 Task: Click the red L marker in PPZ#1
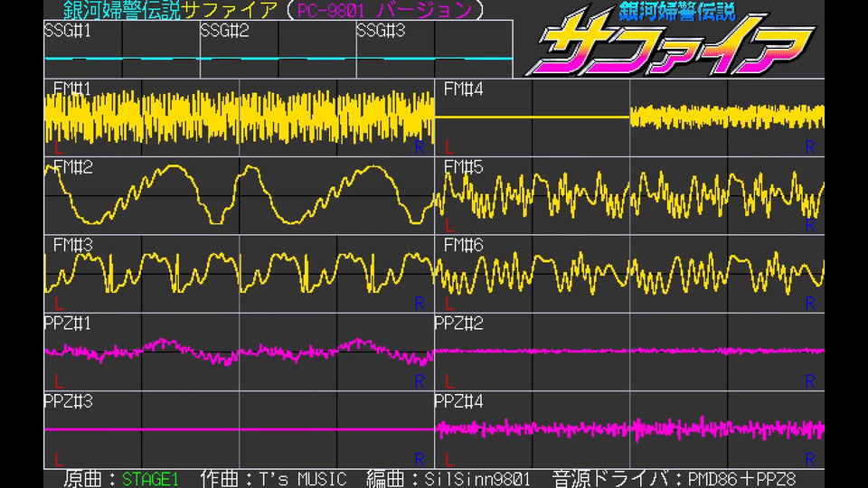coord(59,381)
